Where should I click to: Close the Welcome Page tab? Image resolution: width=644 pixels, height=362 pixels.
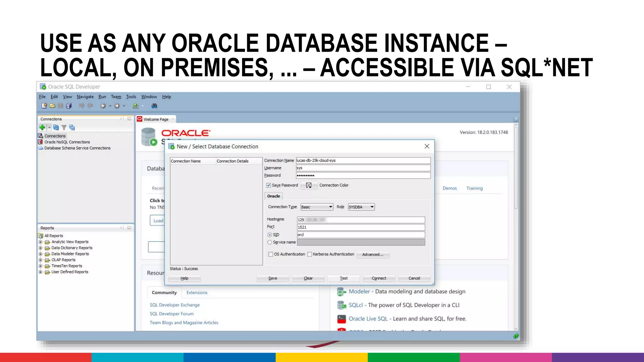pyautogui.click(x=173, y=119)
